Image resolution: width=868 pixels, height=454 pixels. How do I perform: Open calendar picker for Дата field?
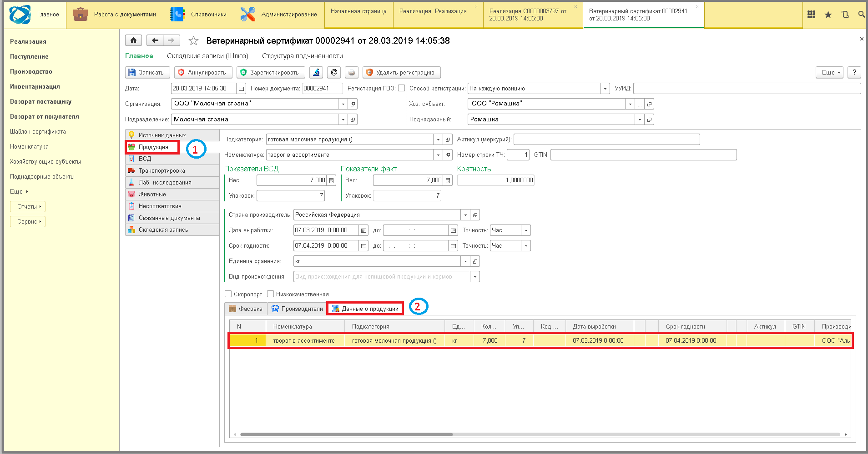click(242, 89)
